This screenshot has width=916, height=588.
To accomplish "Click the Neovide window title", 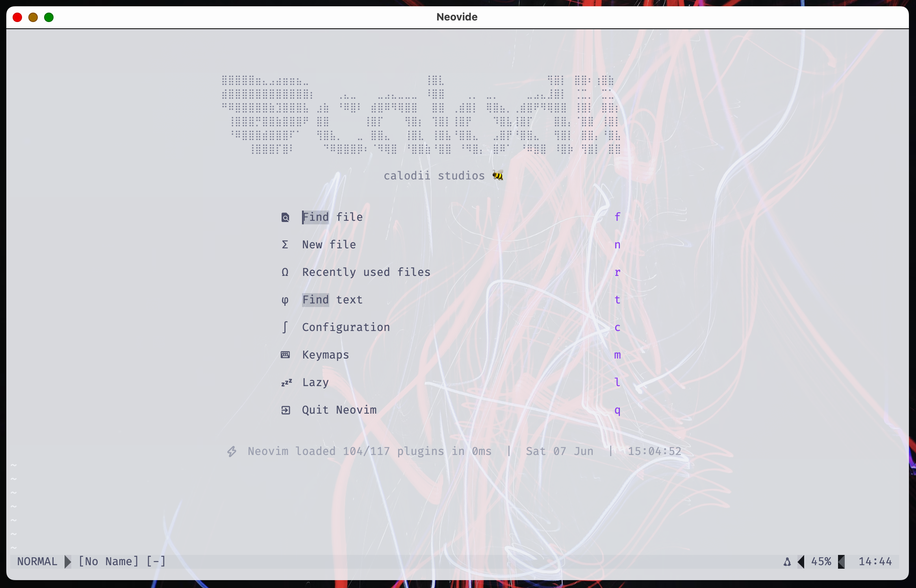I will [457, 17].
